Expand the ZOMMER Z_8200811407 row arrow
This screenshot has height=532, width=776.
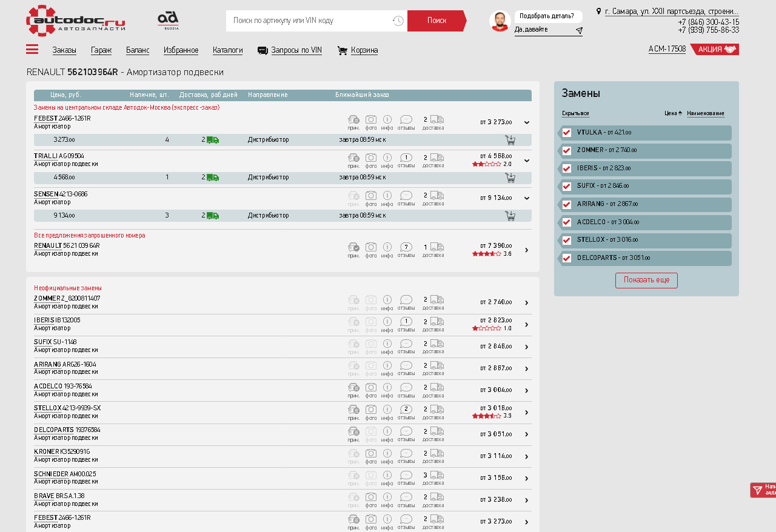tap(526, 303)
